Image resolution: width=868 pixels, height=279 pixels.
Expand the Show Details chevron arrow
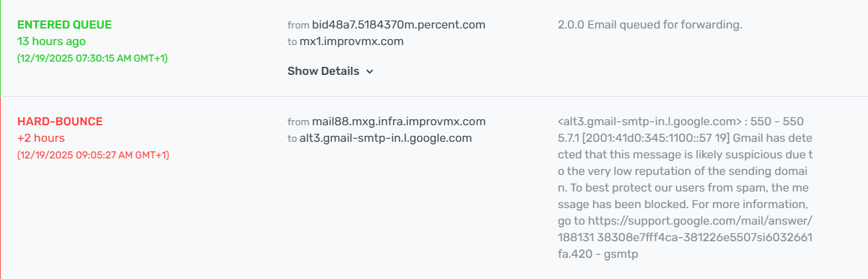coord(370,72)
